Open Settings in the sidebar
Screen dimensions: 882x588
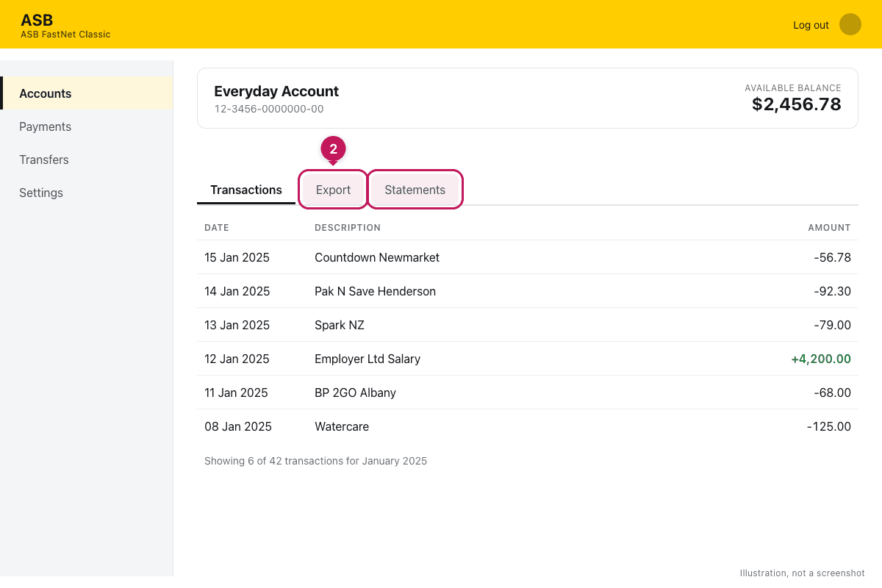pos(87,193)
